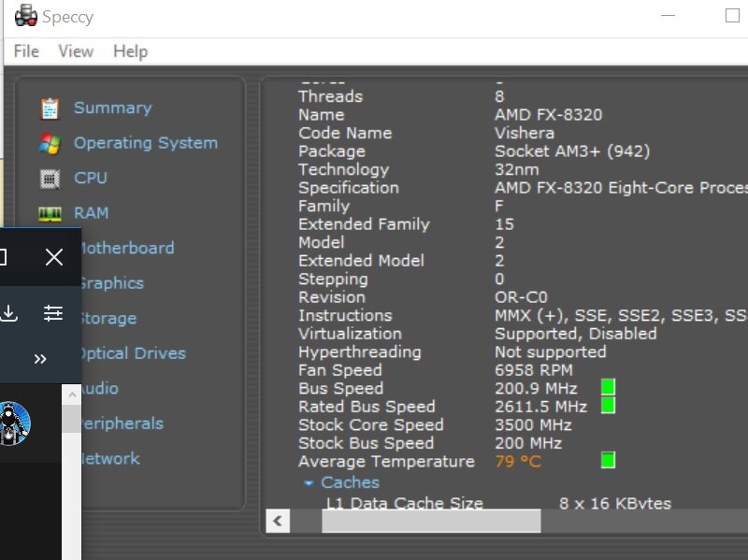
Task: Collapse the Caches section triangle
Action: (309, 483)
